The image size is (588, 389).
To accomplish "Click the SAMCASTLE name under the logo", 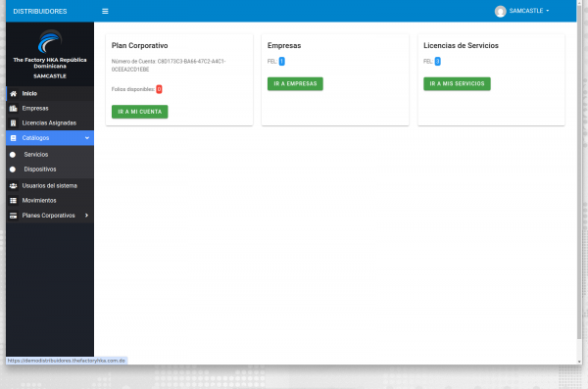I will [x=50, y=76].
